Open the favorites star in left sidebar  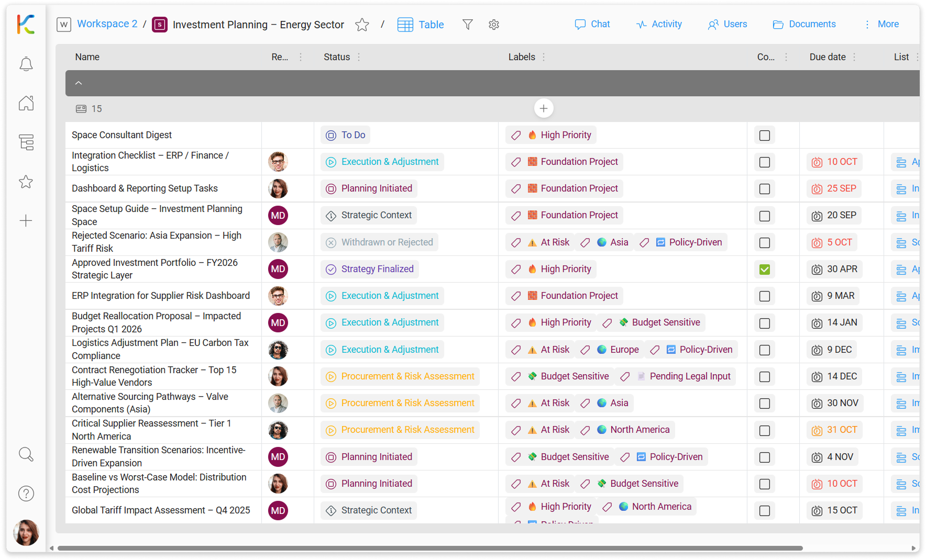pos(26,182)
